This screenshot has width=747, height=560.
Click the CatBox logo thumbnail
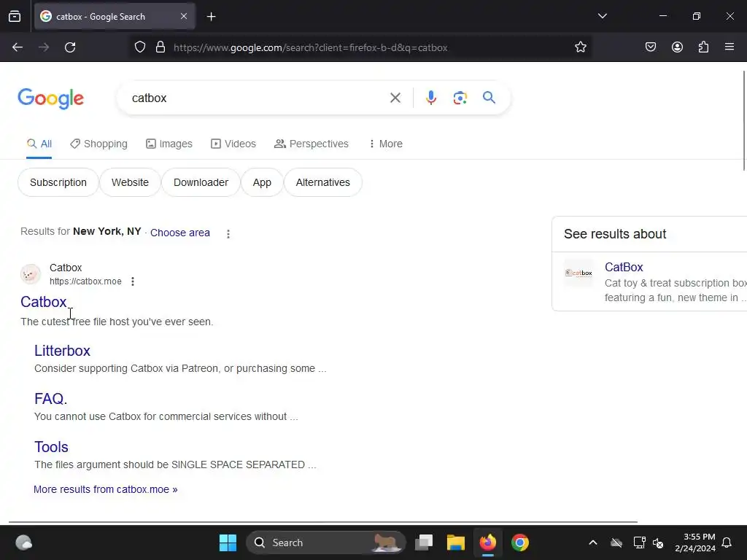click(x=578, y=273)
